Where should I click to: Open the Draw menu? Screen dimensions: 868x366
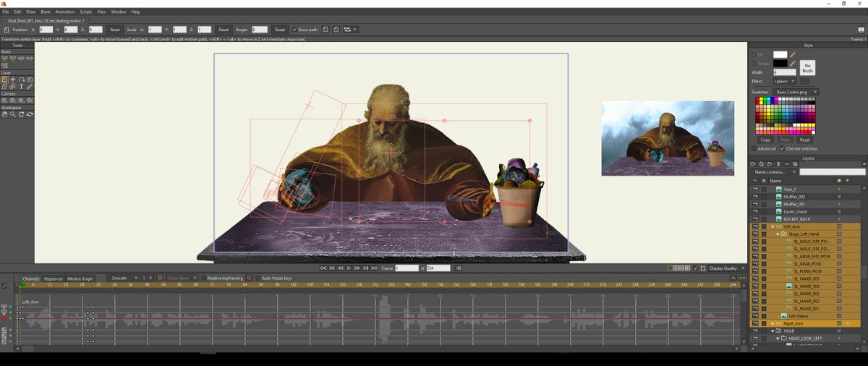click(x=30, y=12)
